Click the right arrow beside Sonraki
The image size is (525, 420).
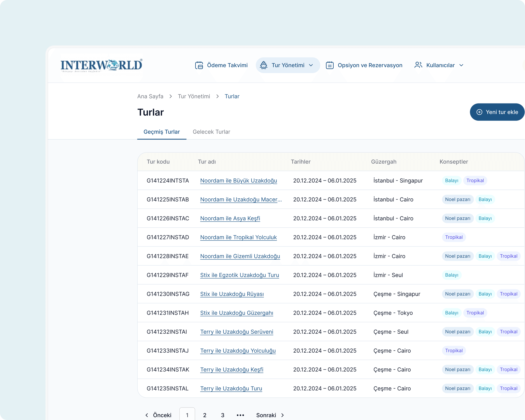(x=282, y=415)
